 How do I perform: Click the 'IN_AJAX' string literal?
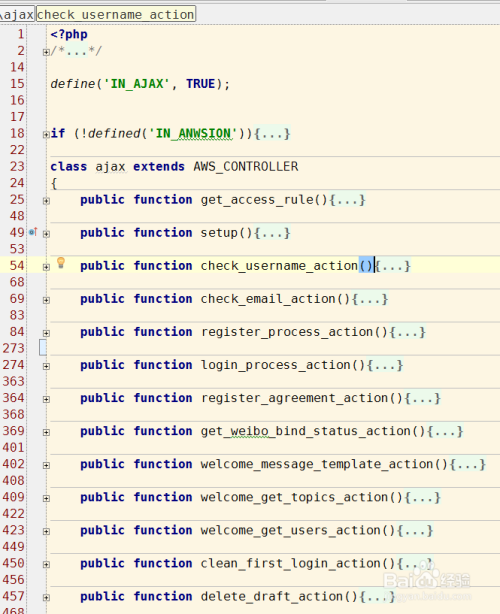click(136, 84)
